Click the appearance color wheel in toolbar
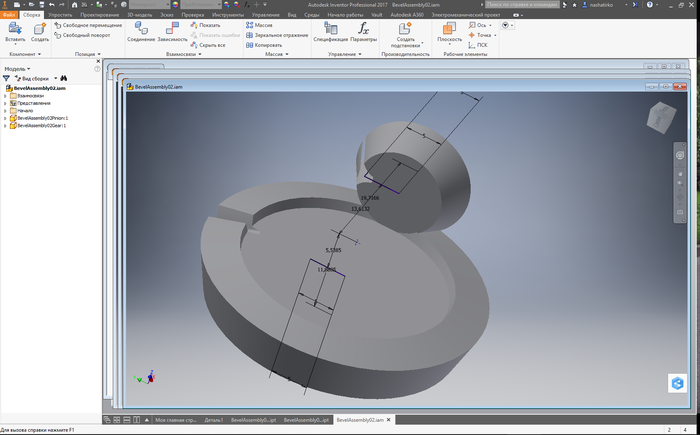The image size is (700, 435). pyautogui.click(x=175, y=4)
